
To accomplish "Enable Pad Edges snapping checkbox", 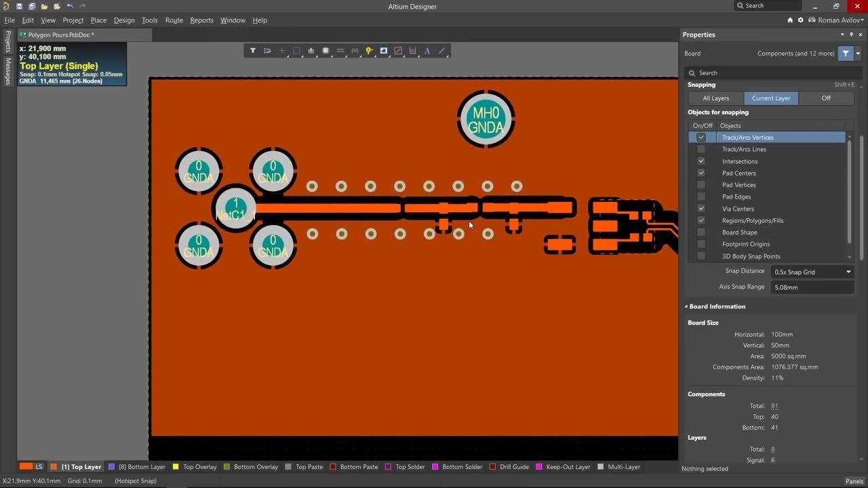I will [701, 197].
